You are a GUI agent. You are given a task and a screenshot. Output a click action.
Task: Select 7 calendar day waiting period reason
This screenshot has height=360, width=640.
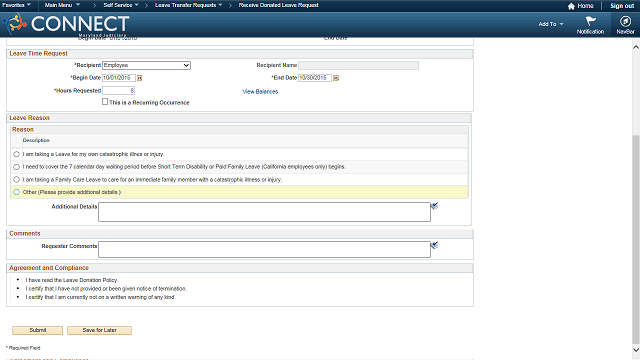click(16, 167)
